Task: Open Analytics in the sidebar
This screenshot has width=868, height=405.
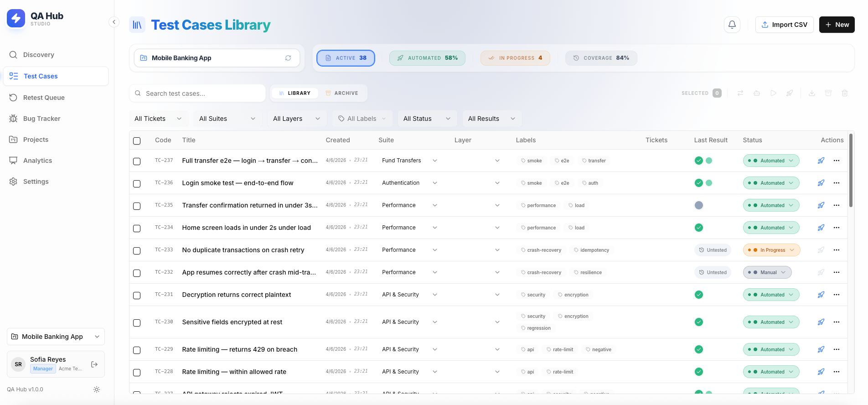Action: (56, 161)
